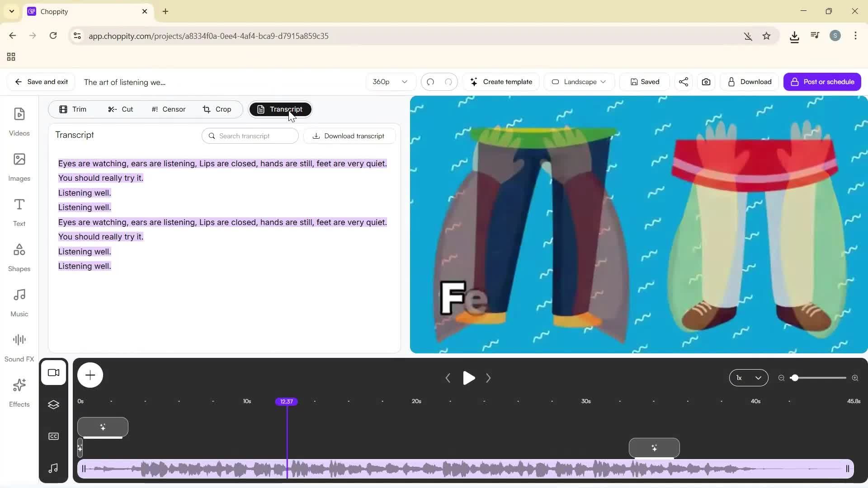Take a snapshot with the camera icon
868x488 pixels.
coord(706,82)
